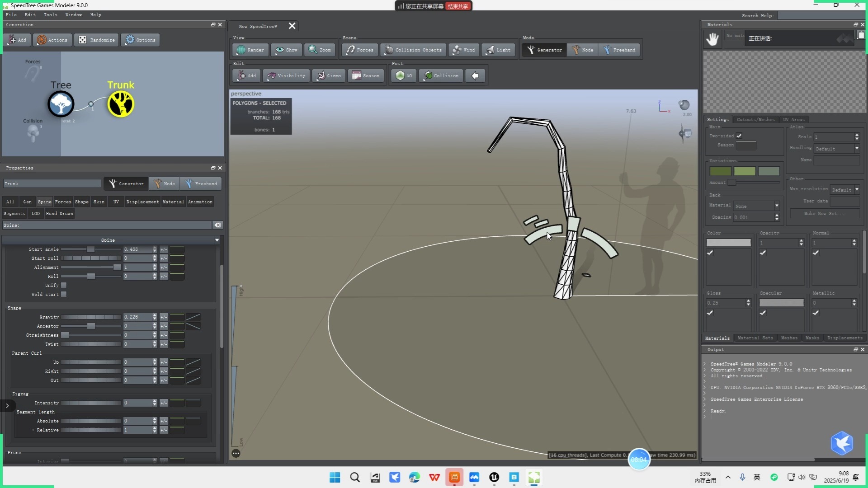Click the Light scene button
868x488 pixels.
pyautogui.click(x=498, y=50)
